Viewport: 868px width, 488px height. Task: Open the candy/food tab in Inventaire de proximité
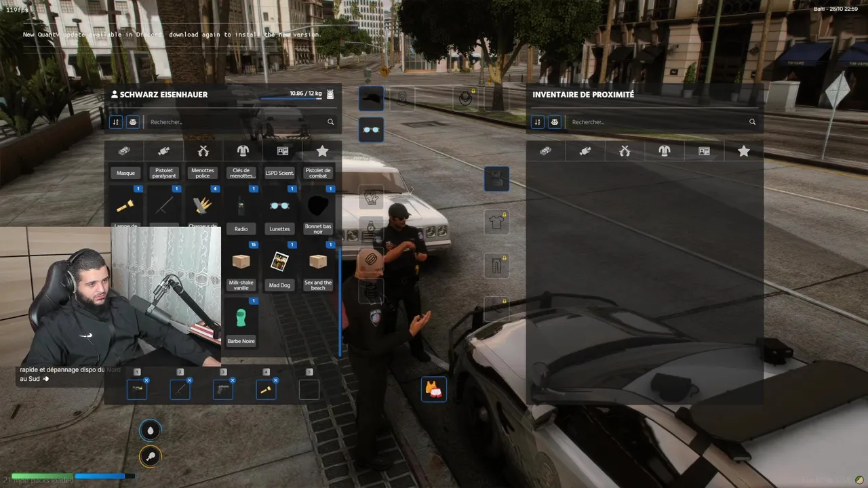coord(585,151)
